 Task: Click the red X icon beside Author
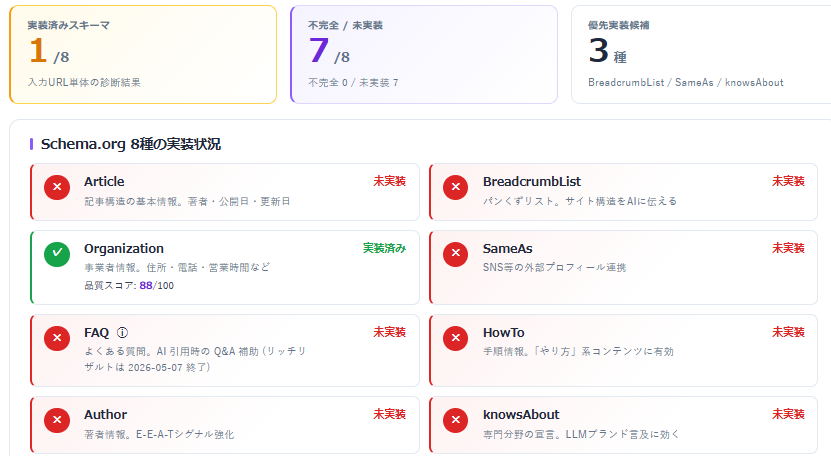57,420
